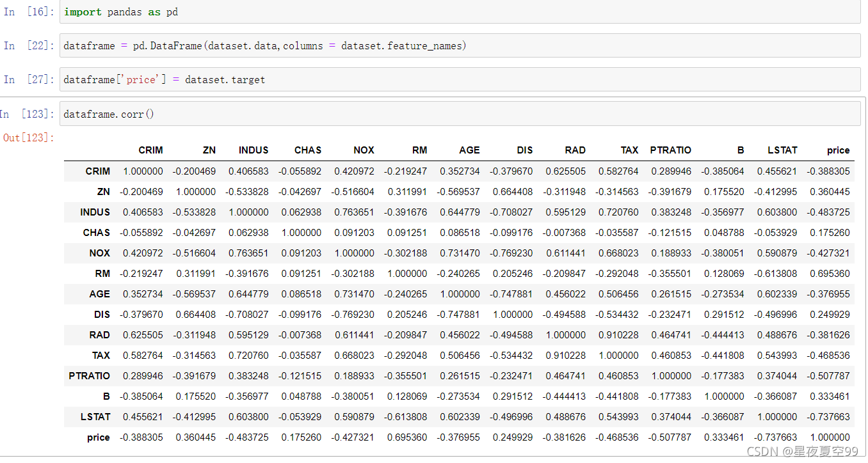Click the 0.333461 value in B row

click(830, 396)
